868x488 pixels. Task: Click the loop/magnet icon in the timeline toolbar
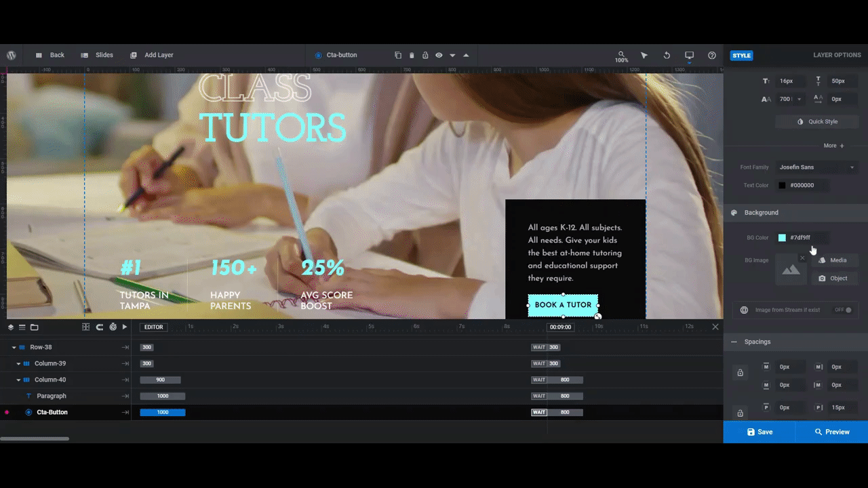pyautogui.click(x=99, y=327)
